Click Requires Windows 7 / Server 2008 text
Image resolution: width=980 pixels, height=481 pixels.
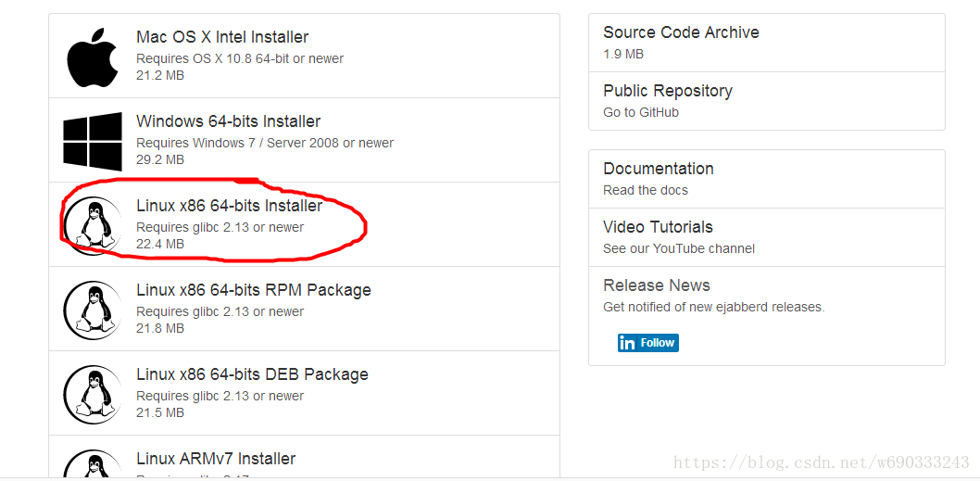point(265,144)
